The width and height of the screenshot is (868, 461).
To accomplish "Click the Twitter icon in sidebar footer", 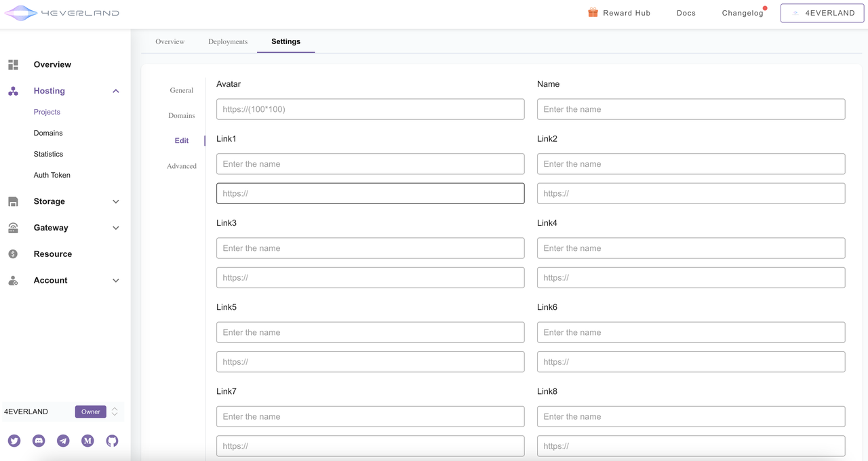I will click(x=14, y=441).
